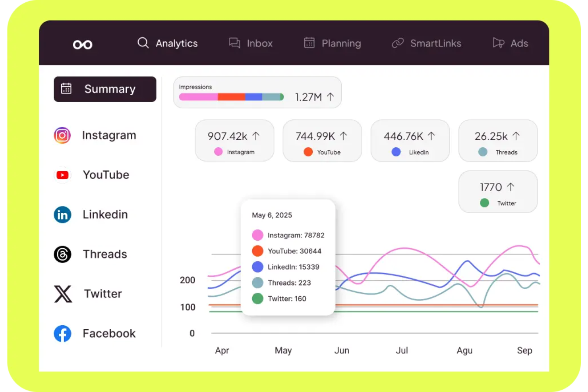Click the Agu label on the chart axis

coord(464,351)
